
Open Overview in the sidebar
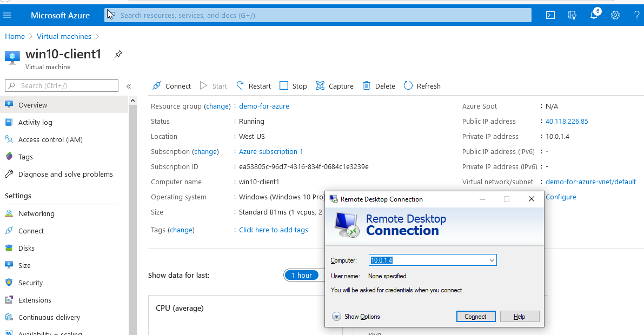click(x=64, y=105)
